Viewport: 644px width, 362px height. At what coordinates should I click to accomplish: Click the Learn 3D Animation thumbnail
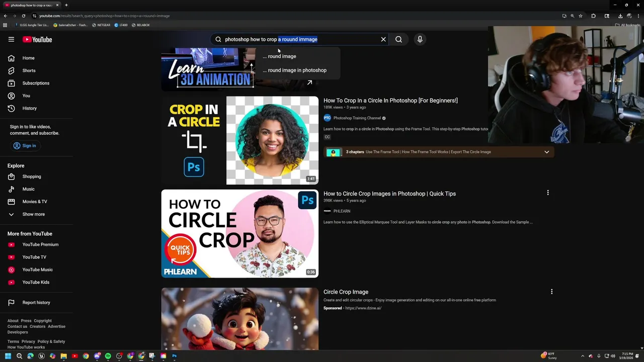click(x=208, y=69)
